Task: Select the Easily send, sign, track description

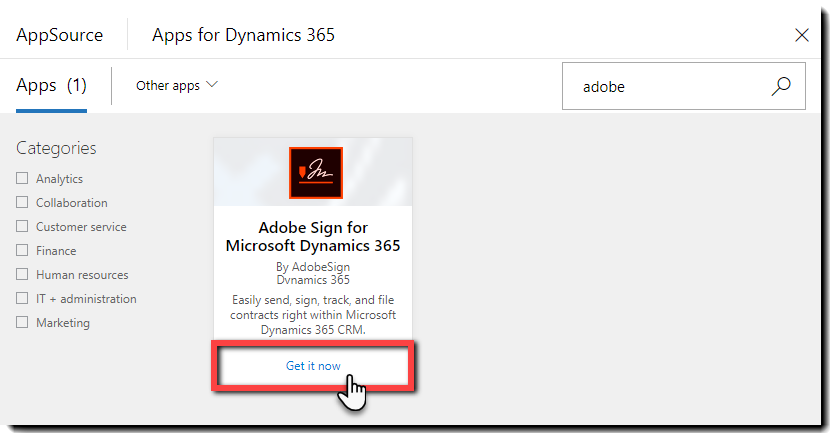Action: click(313, 314)
